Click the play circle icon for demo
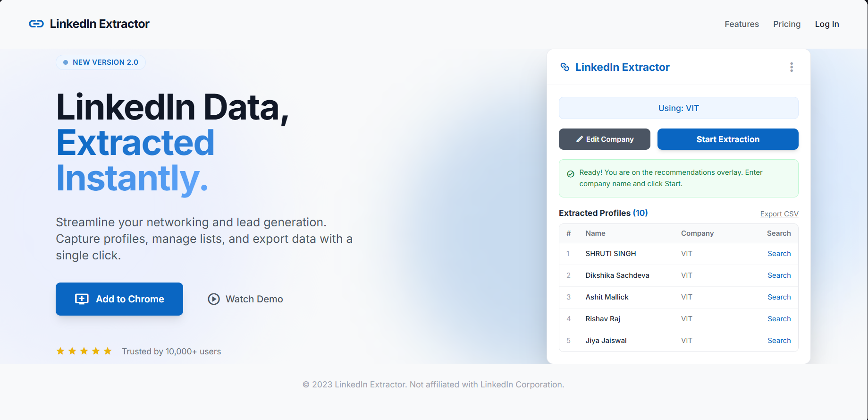The image size is (868, 420). coord(214,299)
